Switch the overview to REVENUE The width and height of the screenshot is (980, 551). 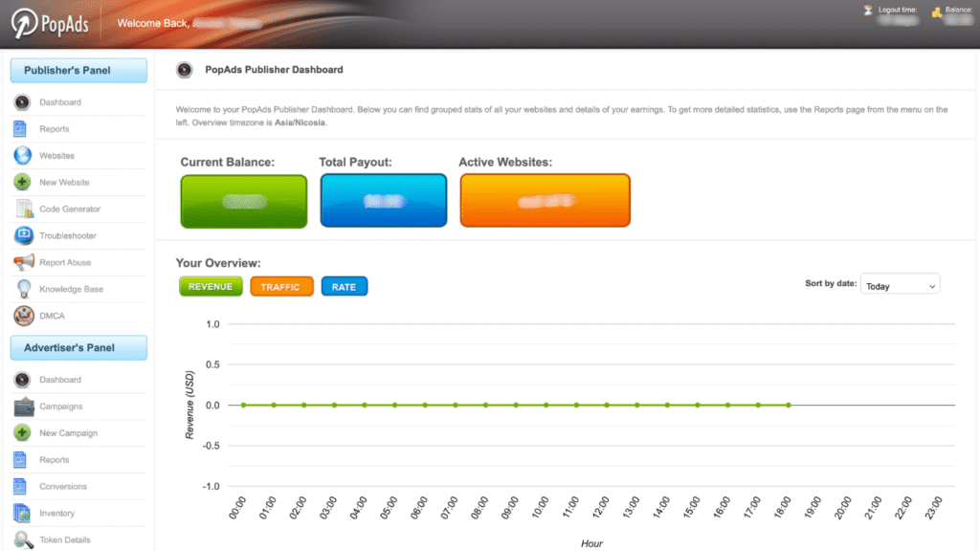coord(211,286)
